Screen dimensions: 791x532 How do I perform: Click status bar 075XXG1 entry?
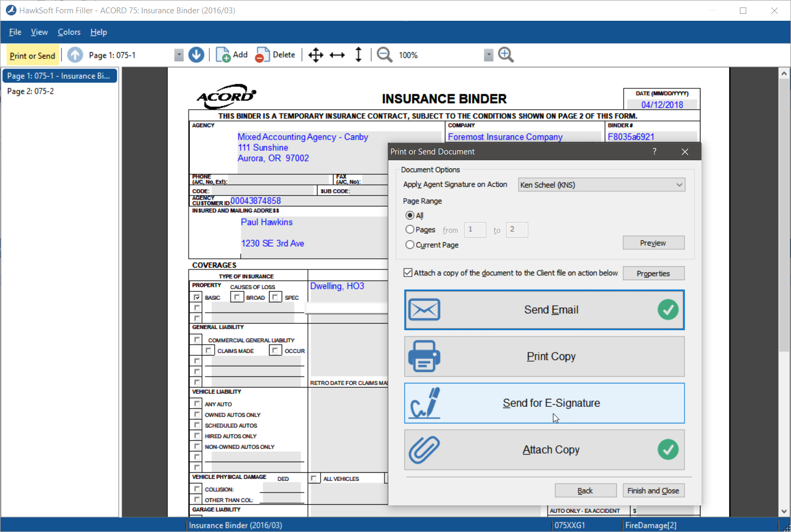click(570, 525)
